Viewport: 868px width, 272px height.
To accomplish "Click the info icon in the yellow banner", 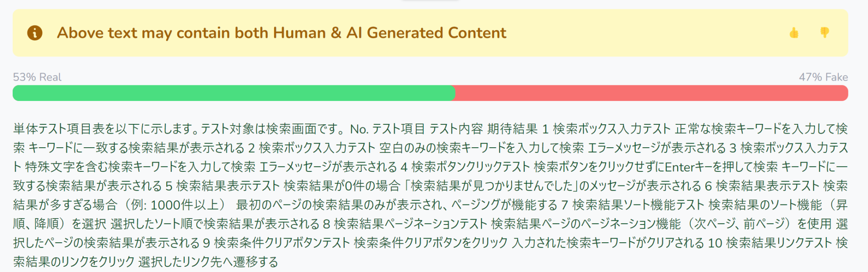I will click(35, 32).
